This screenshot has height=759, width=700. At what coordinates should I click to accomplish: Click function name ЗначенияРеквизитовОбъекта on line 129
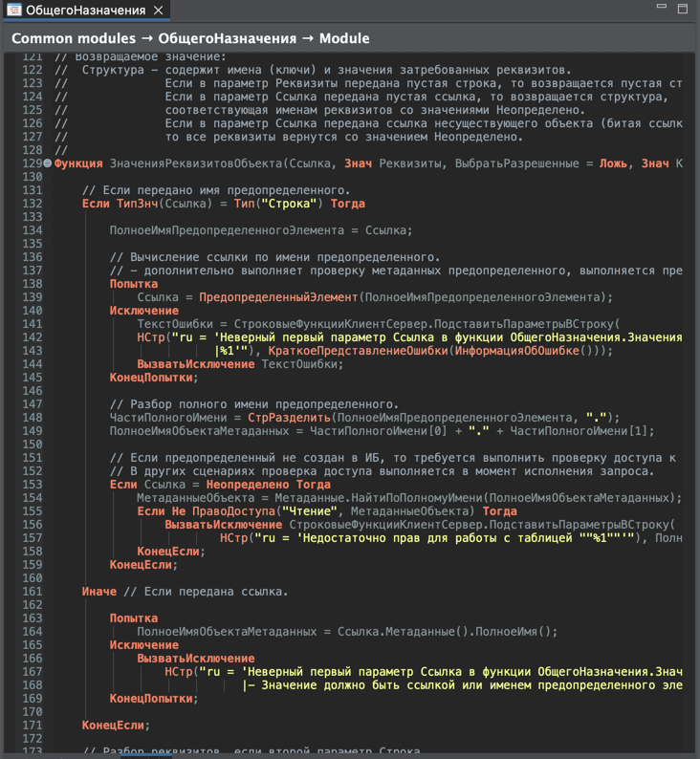coord(196,163)
